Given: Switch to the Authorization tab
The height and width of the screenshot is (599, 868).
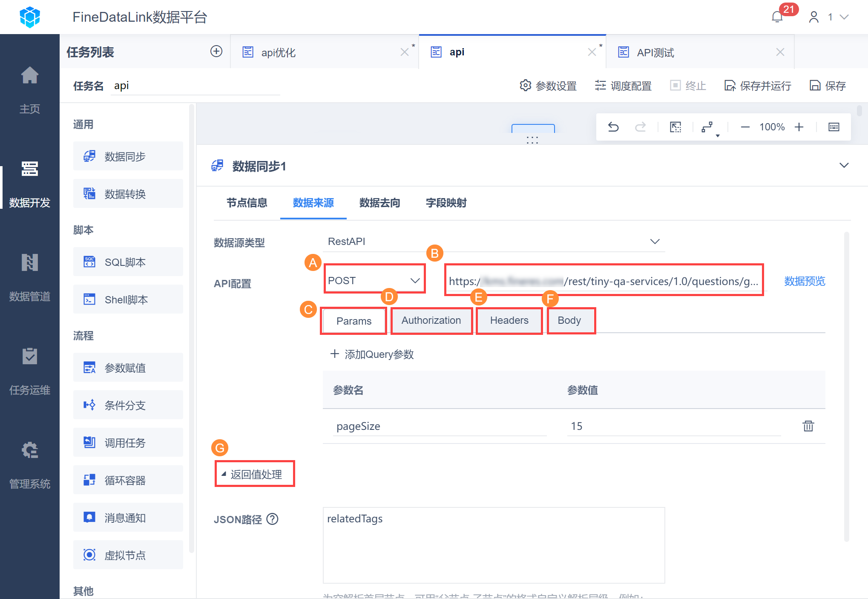Looking at the screenshot, I should click(x=431, y=320).
